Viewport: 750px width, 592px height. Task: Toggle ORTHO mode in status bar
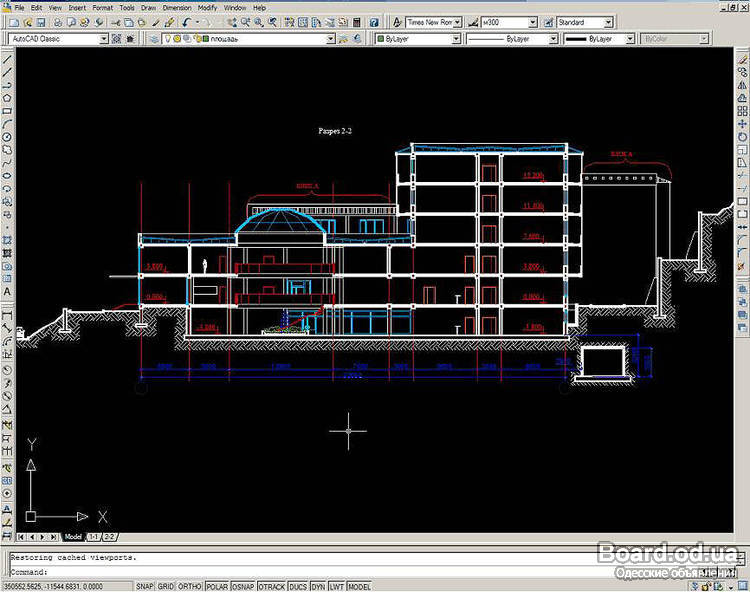(x=191, y=586)
